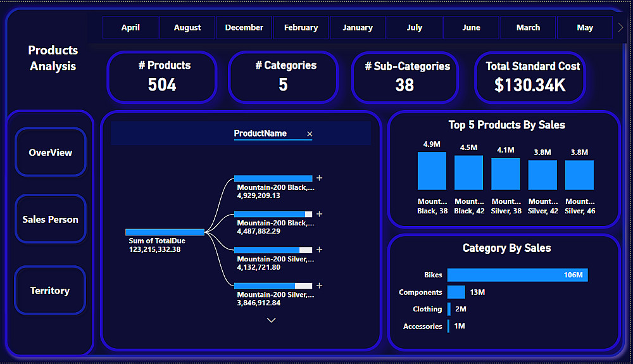
Task: Open the OverView page
Action: [51, 152]
